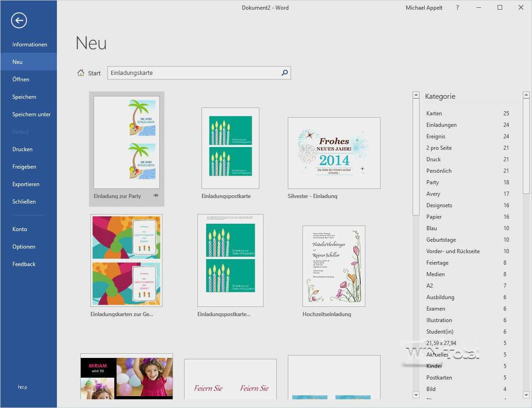This screenshot has width=532, height=408.
Task: Go to Optionen in the sidebar
Action: (24, 247)
